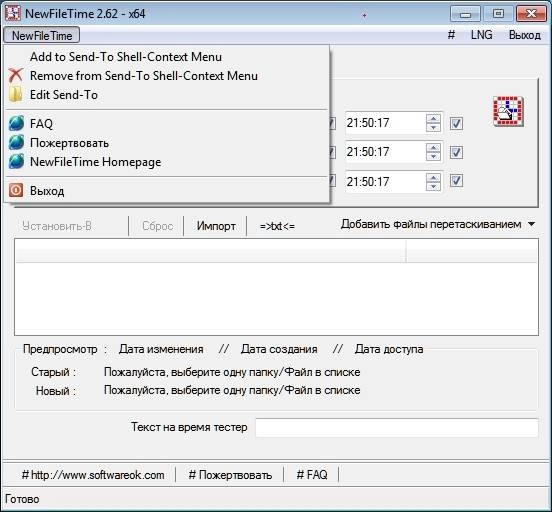Click the =>txt<= button
552x512 pixels.
(x=277, y=226)
